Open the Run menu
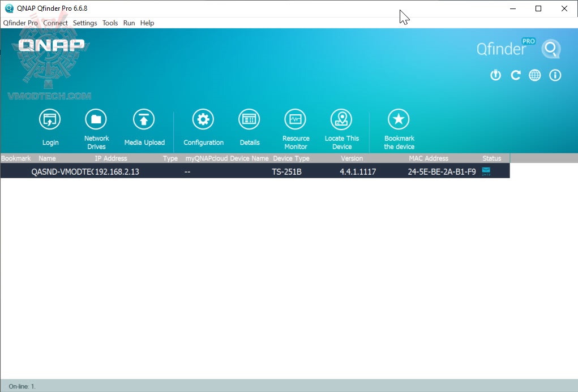The width and height of the screenshot is (578, 392). pyautogui.click(x=129, y=23)
